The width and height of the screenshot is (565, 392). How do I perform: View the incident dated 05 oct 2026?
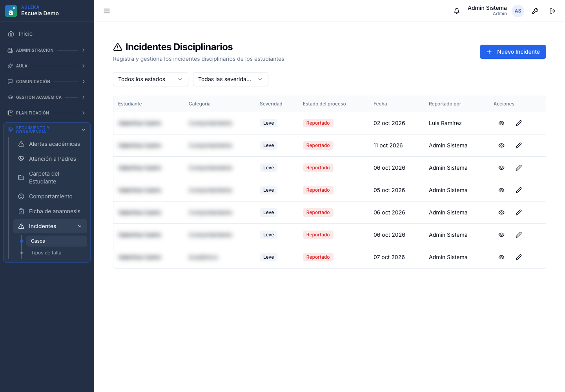(501, 190)
